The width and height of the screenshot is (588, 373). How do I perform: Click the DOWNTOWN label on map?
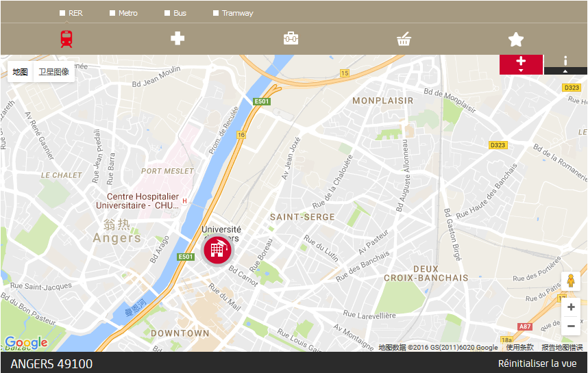pyautogui.click(x=180, y=333)
